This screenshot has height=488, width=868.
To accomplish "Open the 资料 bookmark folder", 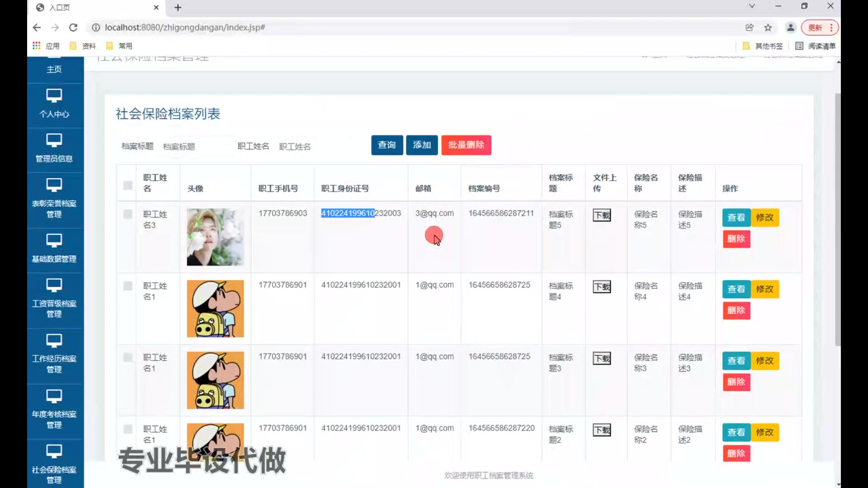I will 83,46.
